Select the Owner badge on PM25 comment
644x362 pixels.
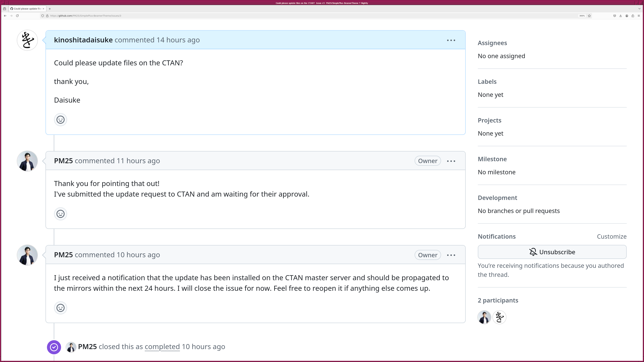coord(428,160)
